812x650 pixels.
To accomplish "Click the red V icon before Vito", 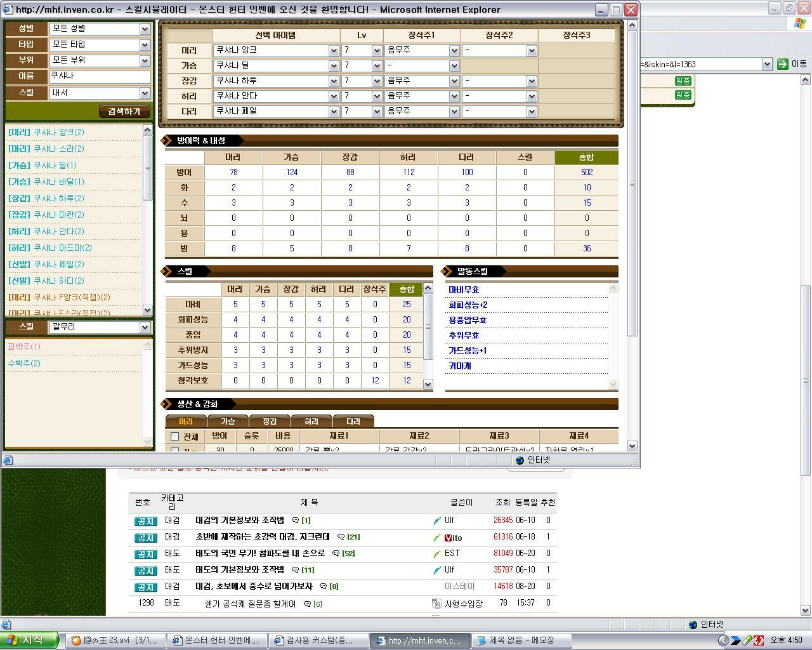I will click(448, 538).
